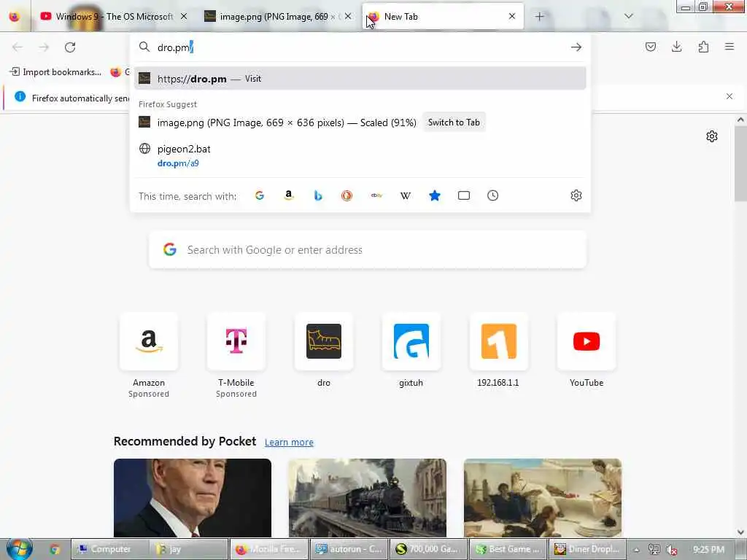Click the page vertical scrollbar thumb
This screenshot has width=747, height=560.
coord(740,163)
